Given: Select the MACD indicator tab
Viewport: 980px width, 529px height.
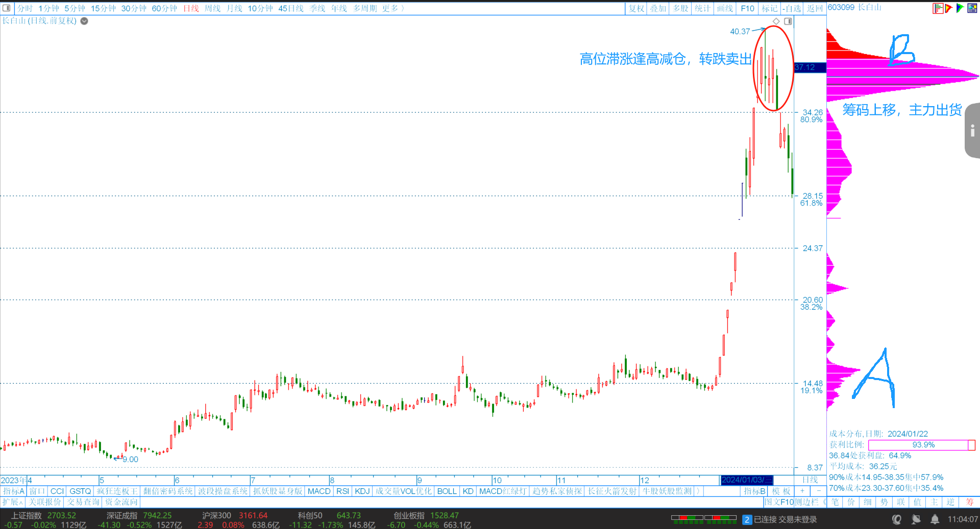Looking at the screenshot, I should (319, 491).
